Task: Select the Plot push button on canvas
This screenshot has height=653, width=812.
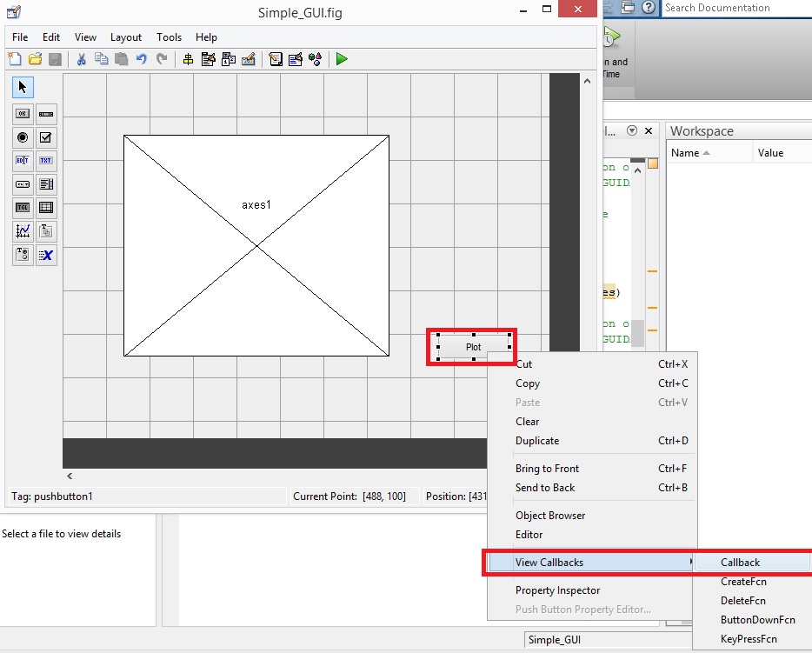Action: 473,347
